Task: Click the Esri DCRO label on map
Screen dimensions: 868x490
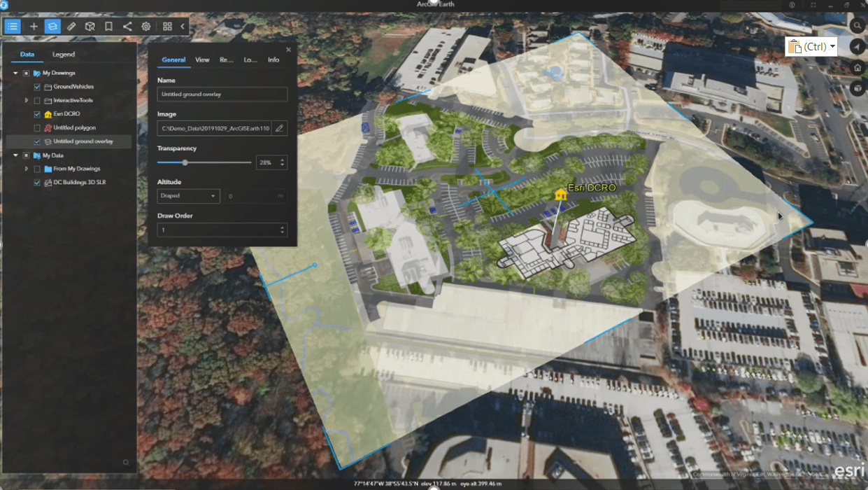Action: tap(592, 188)
